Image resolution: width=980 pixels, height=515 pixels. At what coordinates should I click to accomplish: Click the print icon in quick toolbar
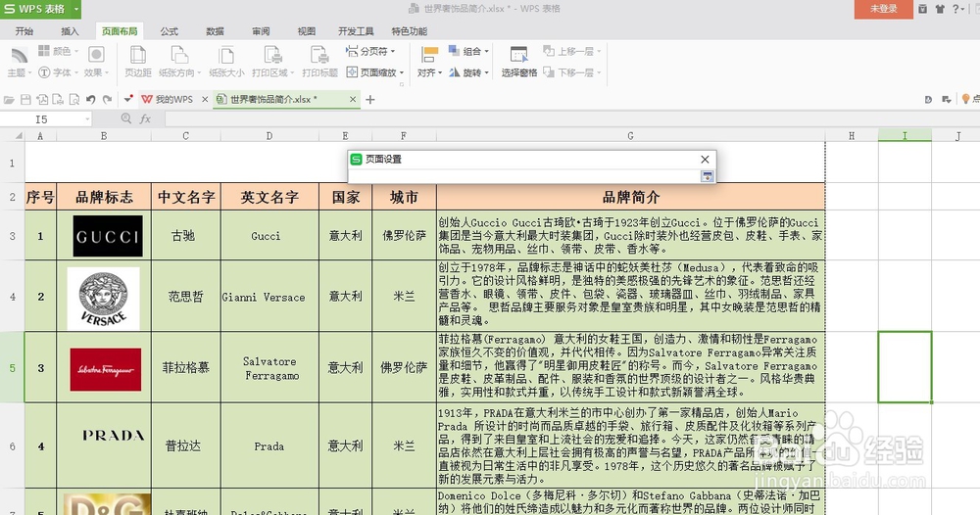58,99
